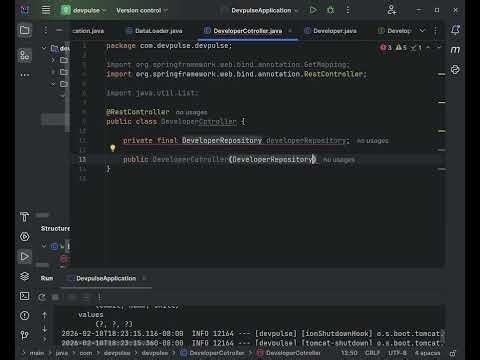The image size is (480, 360).
Task: Open CRLF line separator selector
Action: 372,353
